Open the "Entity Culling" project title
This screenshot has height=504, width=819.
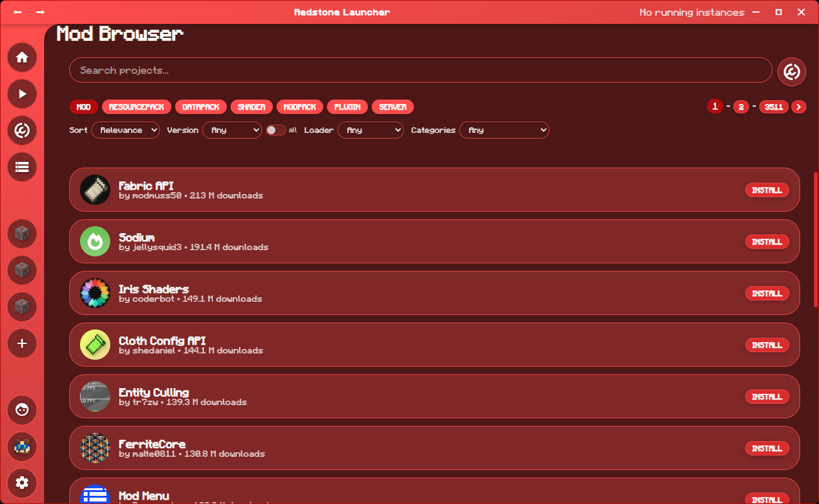point(154,392)
